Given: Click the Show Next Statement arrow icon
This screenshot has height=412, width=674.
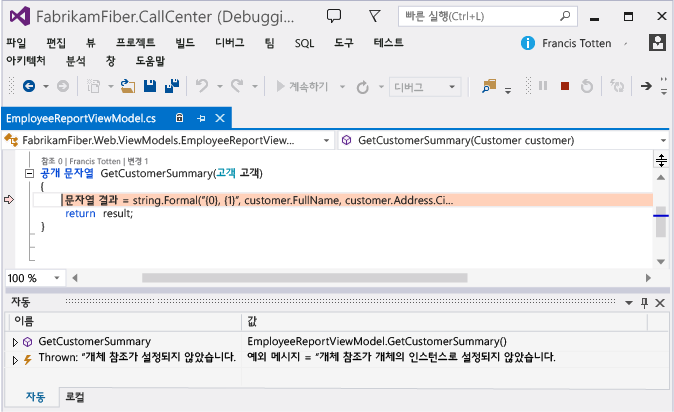Looking at the screenshot, I should (646, 86).
